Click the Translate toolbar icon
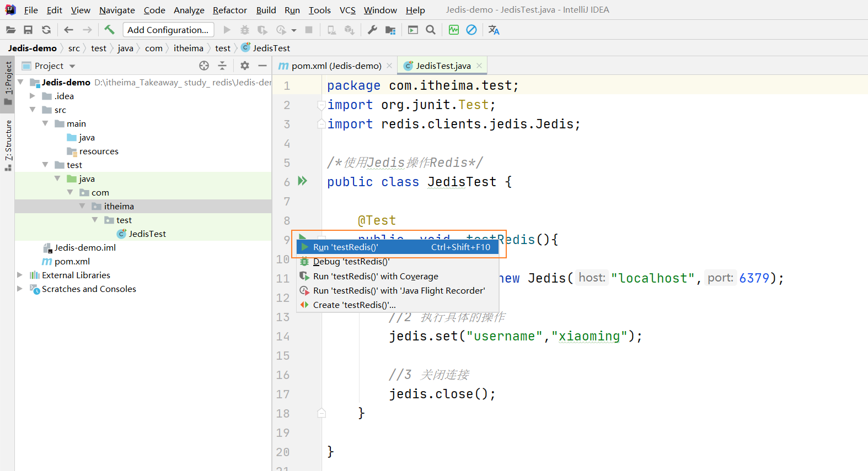Viewport: 868px width, 471px height. pyautogui.click(x=494, y=30)
